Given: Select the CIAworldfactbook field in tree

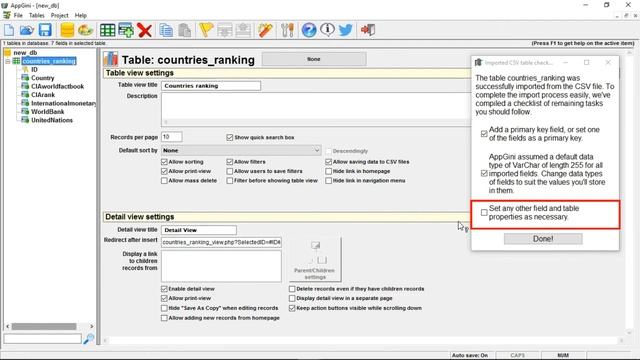Looking at the screenshot, I should click(x=57, y=87).
